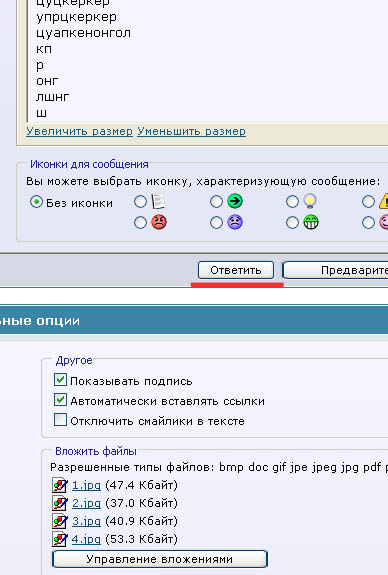Click the '(47.4 Кбайт)' file size text

click(141, 486)
